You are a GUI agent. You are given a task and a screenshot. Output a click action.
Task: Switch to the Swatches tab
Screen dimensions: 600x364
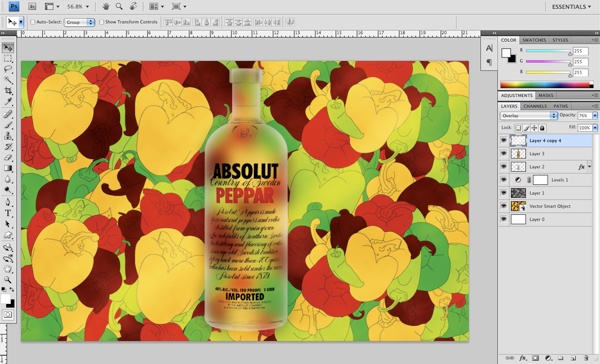click(534, 40)
